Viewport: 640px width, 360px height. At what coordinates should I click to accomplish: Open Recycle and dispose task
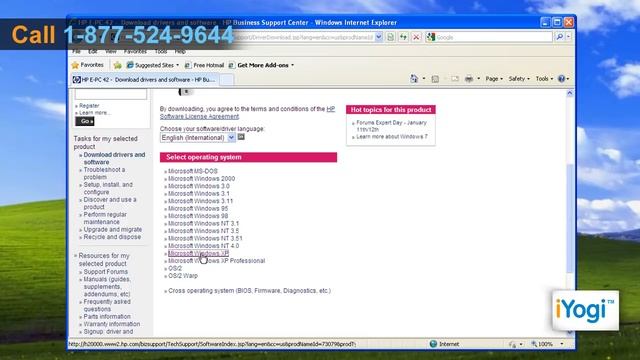pyautogui.click(x=112, y=237)
